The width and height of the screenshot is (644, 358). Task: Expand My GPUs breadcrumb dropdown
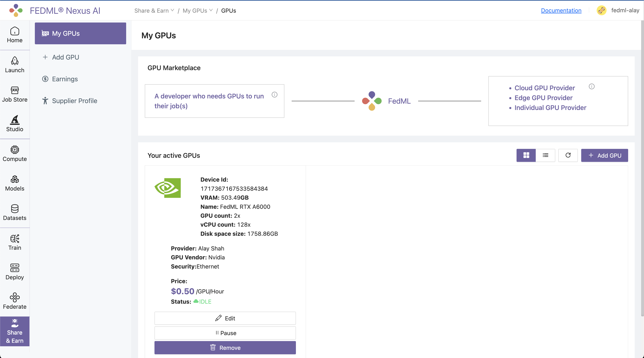pos(198,10)
